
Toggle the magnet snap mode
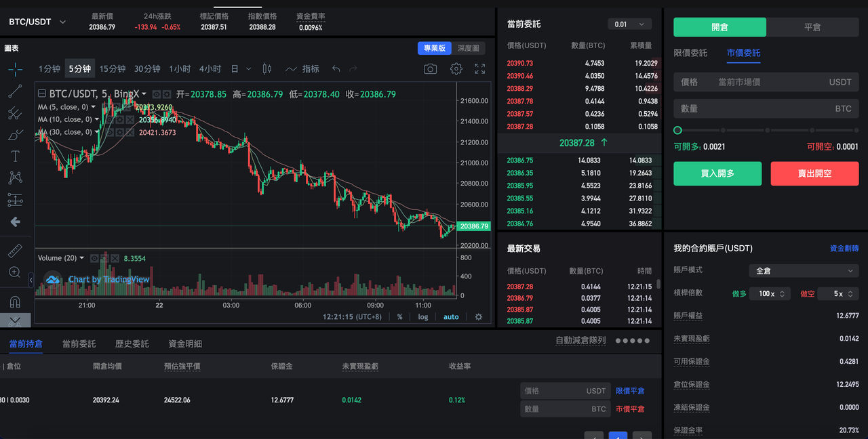(x=15, y=301)
